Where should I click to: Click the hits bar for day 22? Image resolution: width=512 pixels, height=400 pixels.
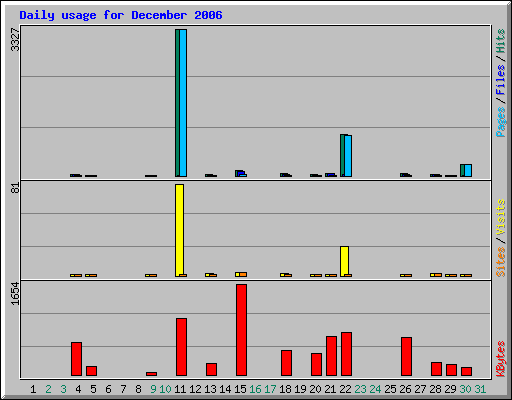[342, 155]
